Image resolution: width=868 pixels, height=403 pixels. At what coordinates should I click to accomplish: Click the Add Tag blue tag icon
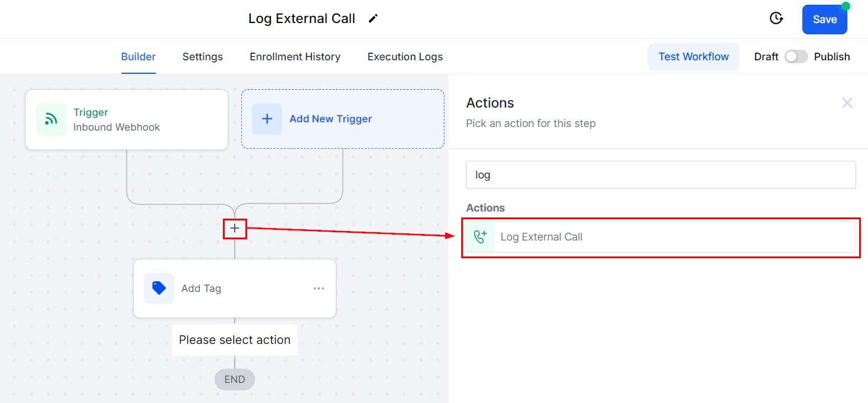pos(159,288)
